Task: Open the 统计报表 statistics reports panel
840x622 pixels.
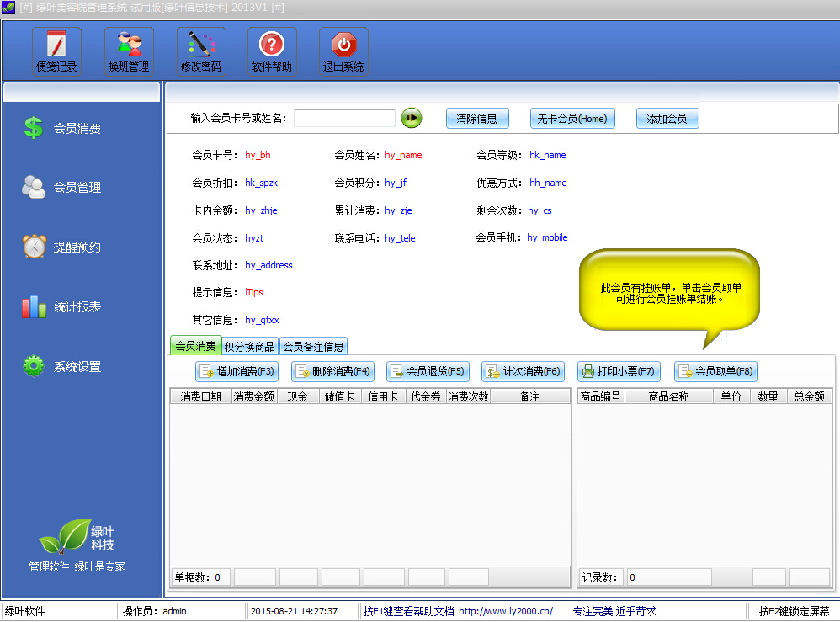Action: pyautogui.click(x=67, y=306)
